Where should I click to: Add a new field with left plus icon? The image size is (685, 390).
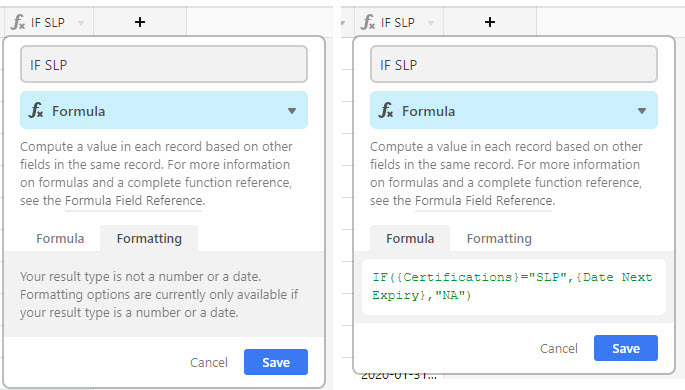coord(140,22)
